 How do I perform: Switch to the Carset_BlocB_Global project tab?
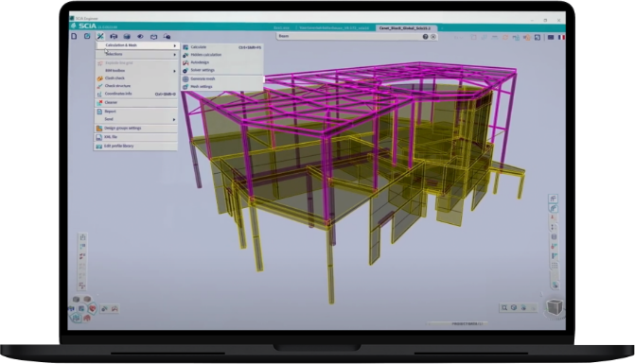[x=405, y=28]
